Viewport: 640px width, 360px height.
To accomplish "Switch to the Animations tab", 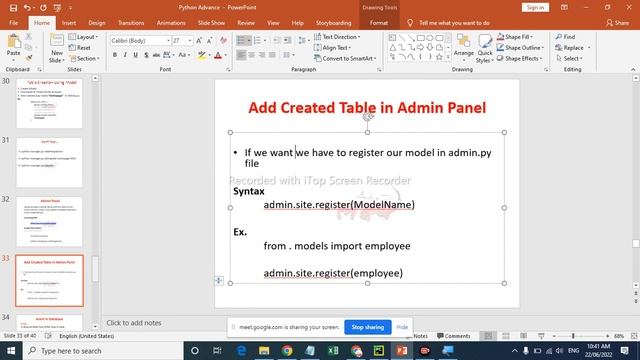I will [x=171, y=23].
